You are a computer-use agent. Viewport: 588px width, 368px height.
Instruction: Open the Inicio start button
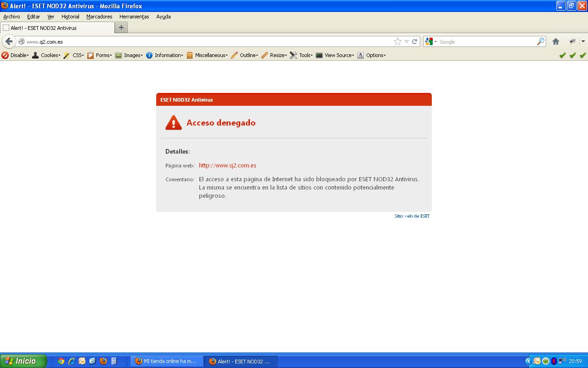tap(23, 361)
